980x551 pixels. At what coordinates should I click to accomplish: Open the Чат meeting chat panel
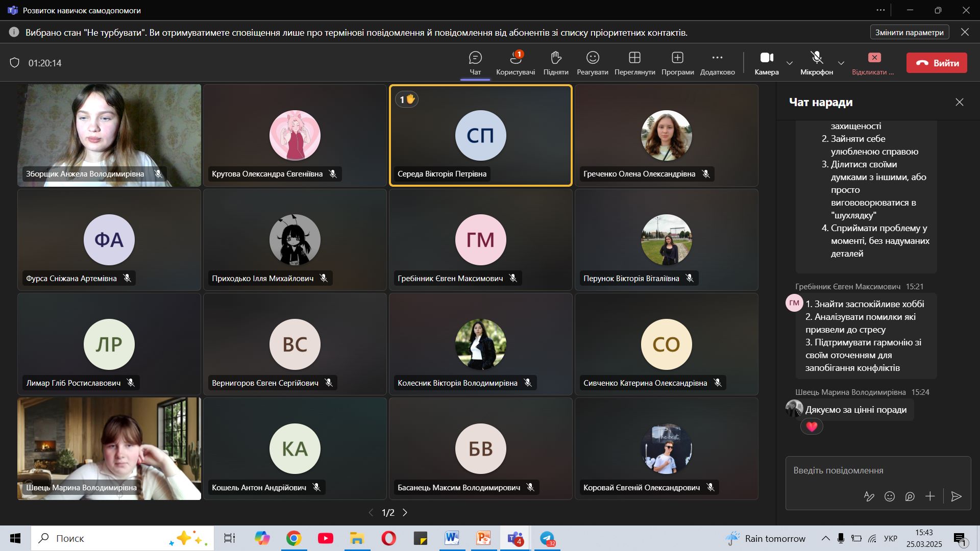[475, 63]
